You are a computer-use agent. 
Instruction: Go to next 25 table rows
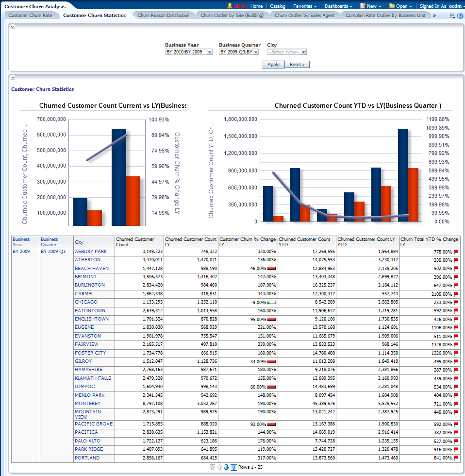(226, 467)
